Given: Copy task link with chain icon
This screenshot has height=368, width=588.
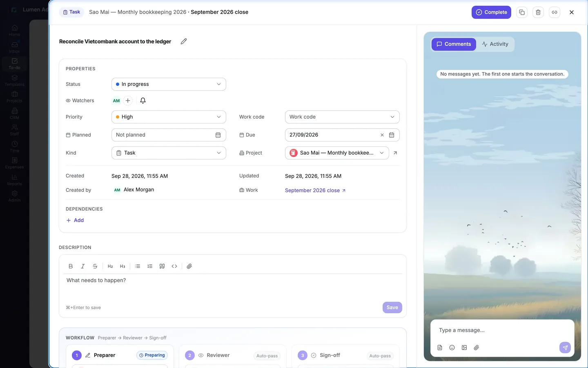Looking at the screenshot, I should [555, 12].
